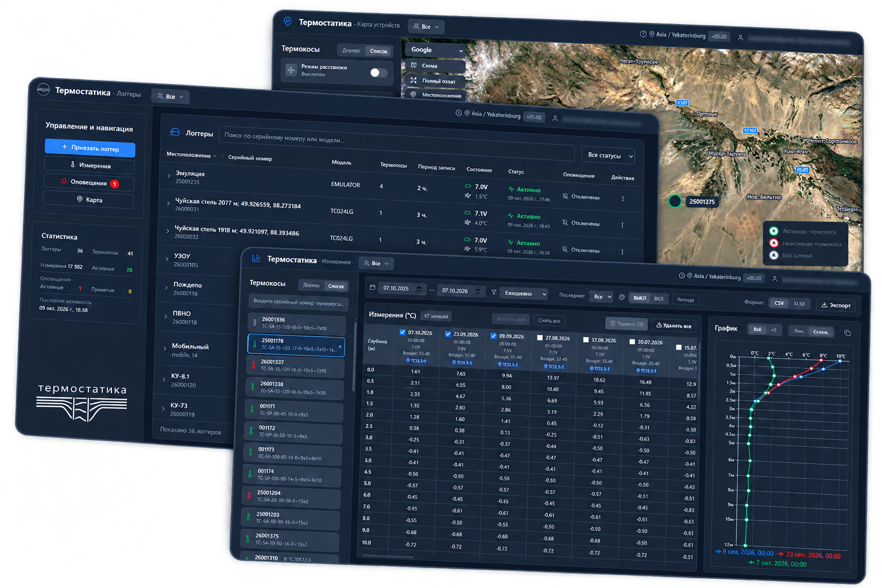Select the Дерево tab in the map window Термокосы panel

351,51
